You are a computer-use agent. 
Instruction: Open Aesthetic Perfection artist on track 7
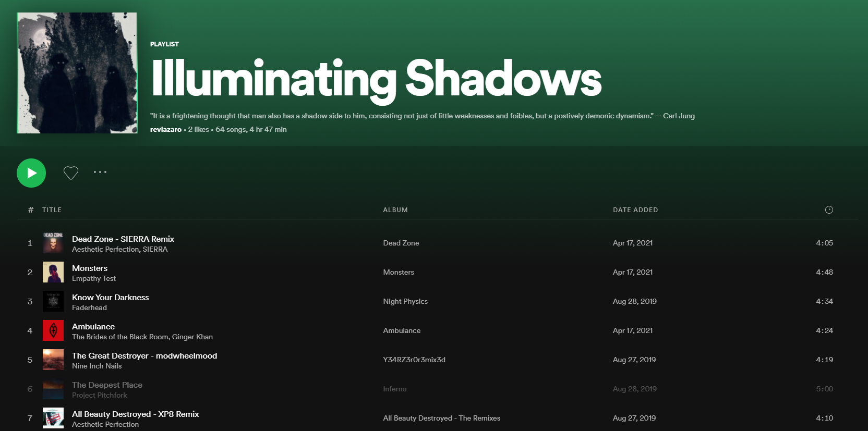point(105,424)
